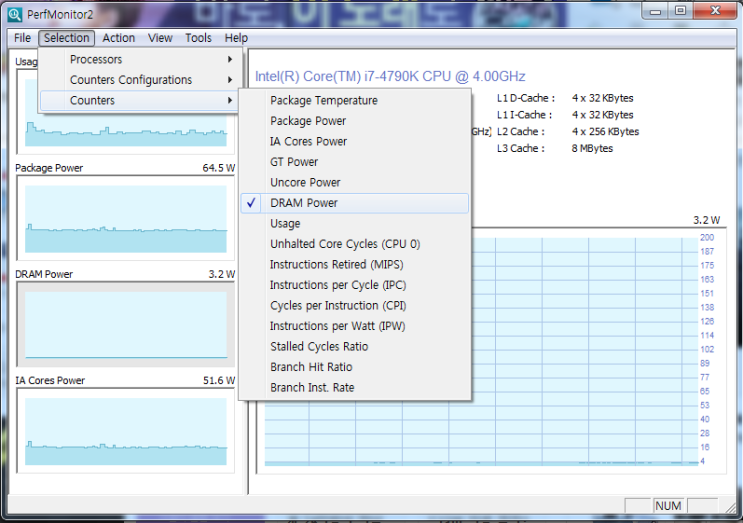Click the PerfMonitor2 title bar icon
The image size is (743, 523).
[x=15, y=14]
